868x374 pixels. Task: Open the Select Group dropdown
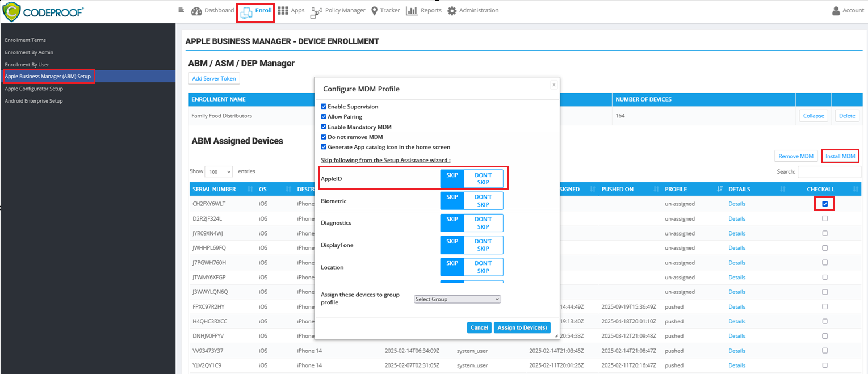click(x=458, y=299)
